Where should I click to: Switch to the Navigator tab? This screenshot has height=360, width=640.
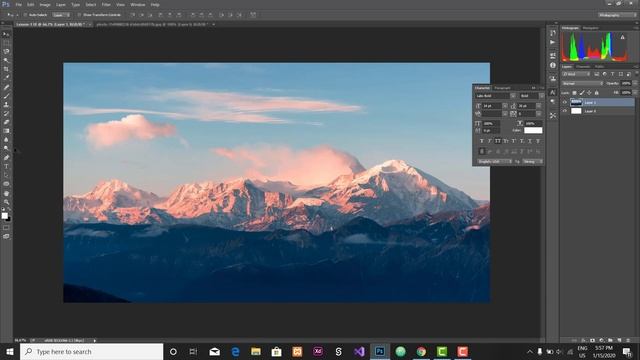[590, 28]
